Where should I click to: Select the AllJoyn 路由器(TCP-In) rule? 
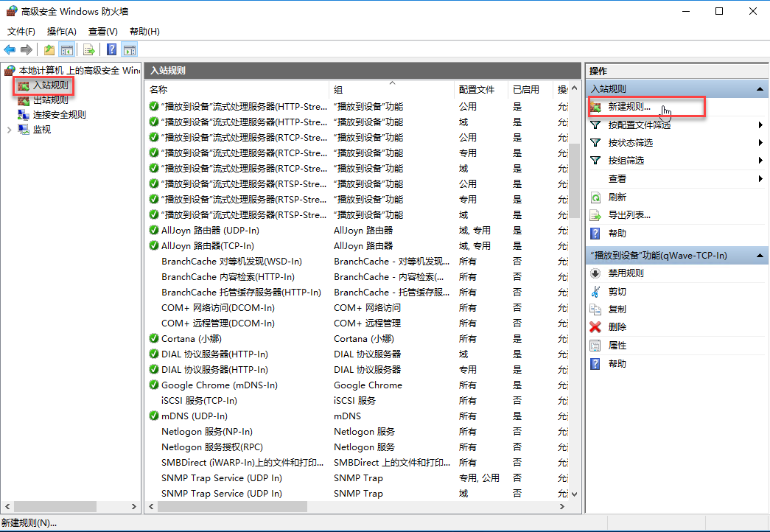click(x=208, y=246)
